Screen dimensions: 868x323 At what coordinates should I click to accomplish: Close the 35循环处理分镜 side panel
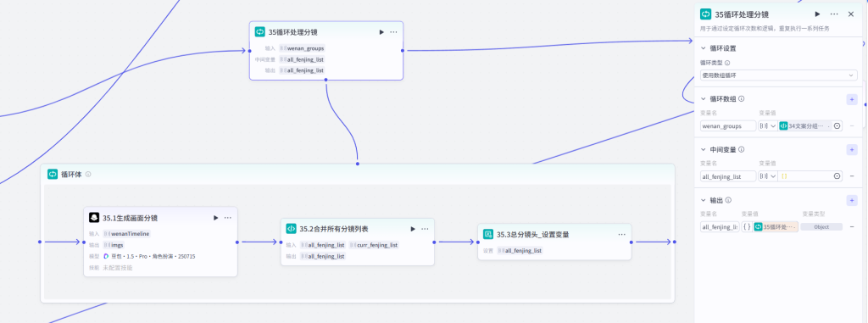point(851,14)
